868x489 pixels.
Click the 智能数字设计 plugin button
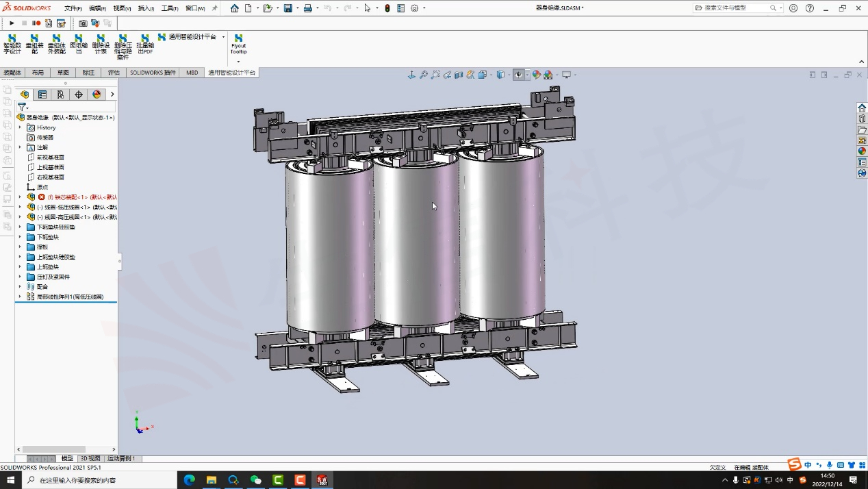coord(12,44)
